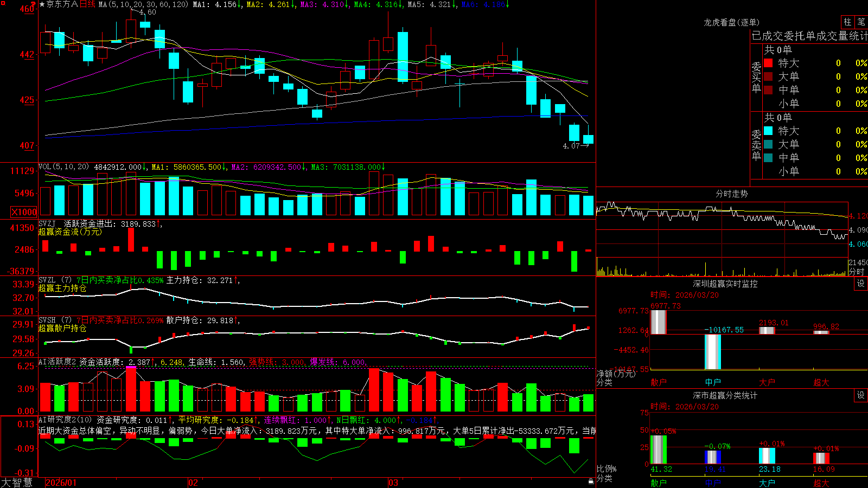Click the small red square icon at top-left corner
868x488 pixels.
[x=3, y=3]
